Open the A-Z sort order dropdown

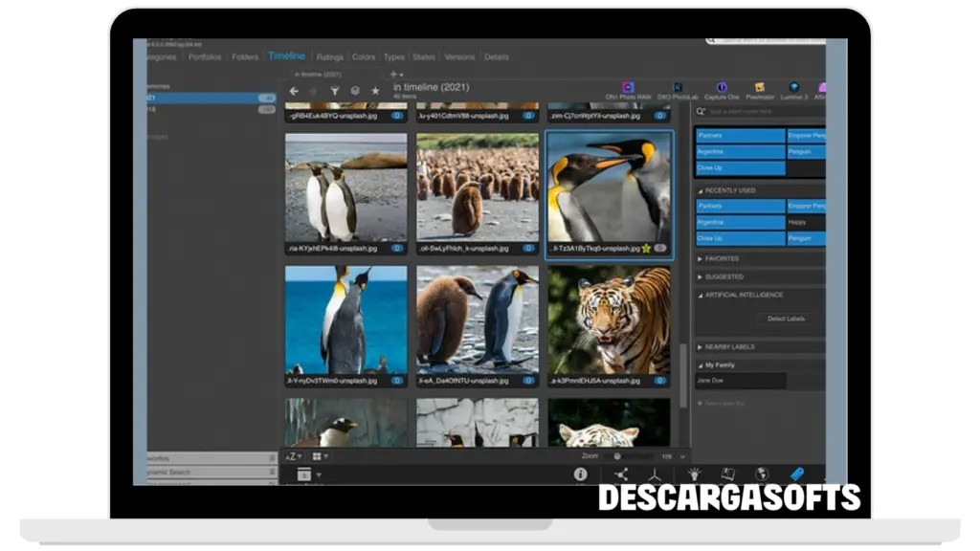pos(294,456)
